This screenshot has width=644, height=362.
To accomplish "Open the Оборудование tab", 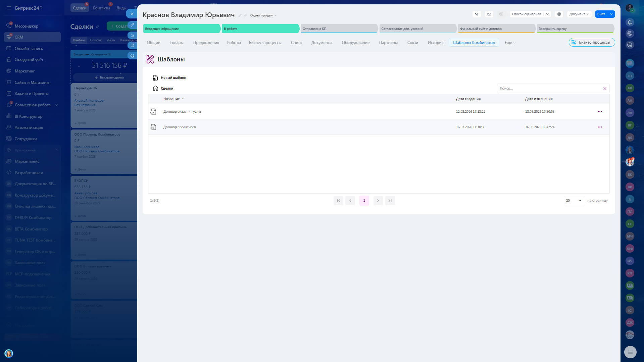I will click(355, 43).
